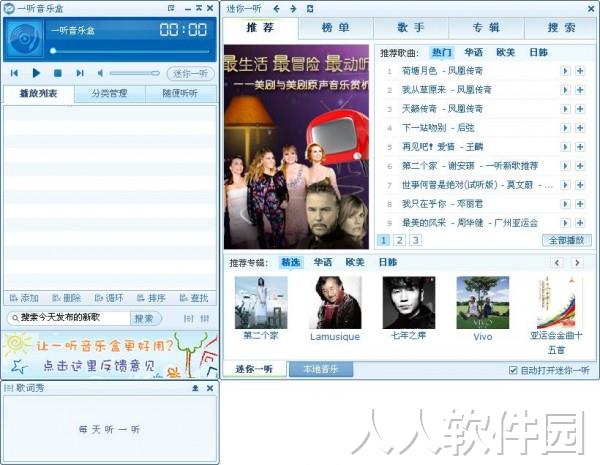
Task: Filter recommended songs by 华语
Action: pyautogui.click(x=474, y=52)
